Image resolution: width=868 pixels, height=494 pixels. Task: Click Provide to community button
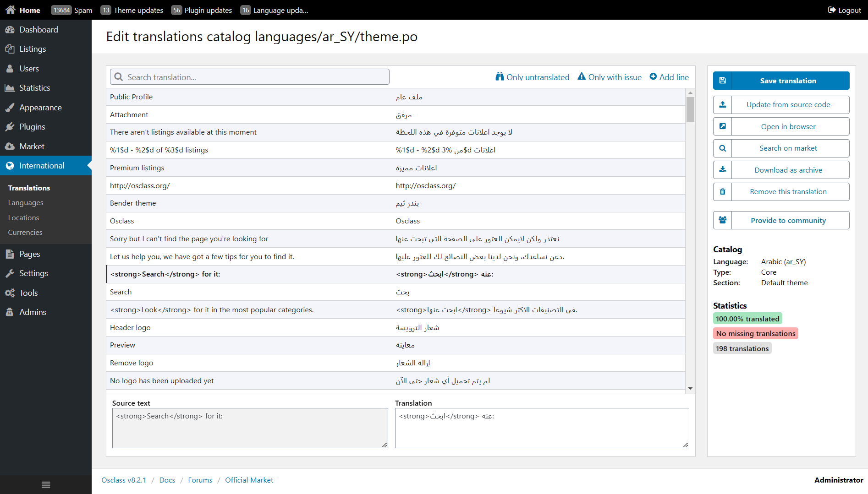(781, 220)
